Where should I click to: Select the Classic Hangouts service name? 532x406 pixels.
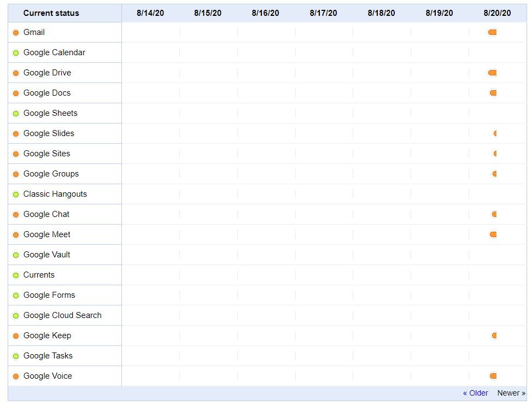[55, 194]
